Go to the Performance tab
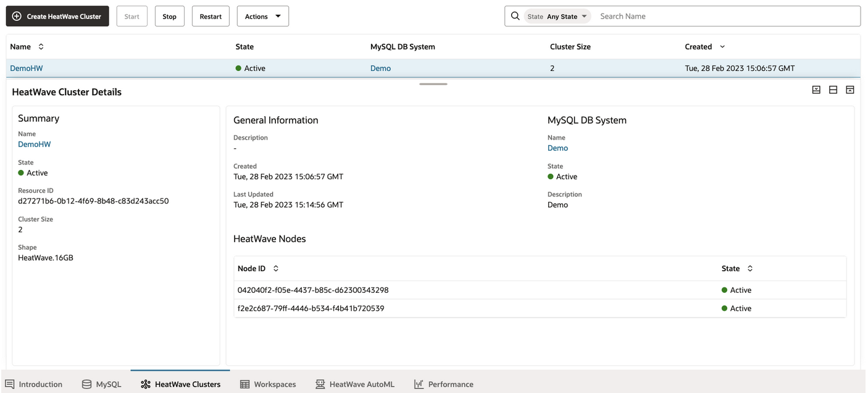 click(443, 384)
